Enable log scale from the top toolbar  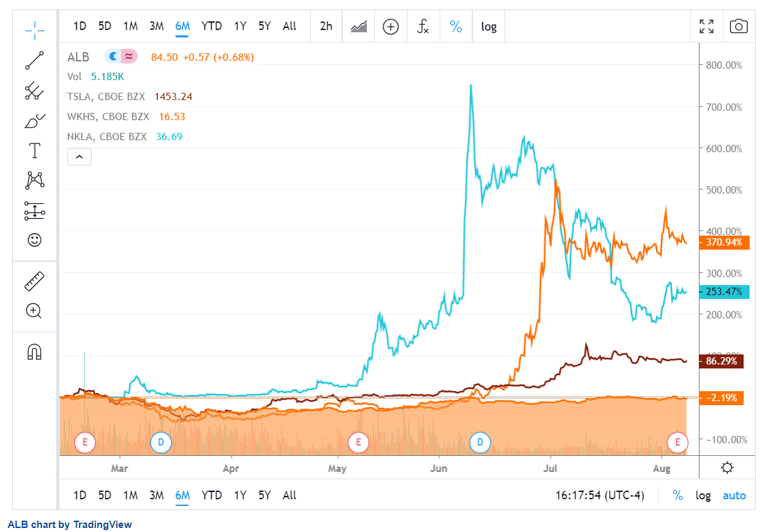(x=488, y=26)
